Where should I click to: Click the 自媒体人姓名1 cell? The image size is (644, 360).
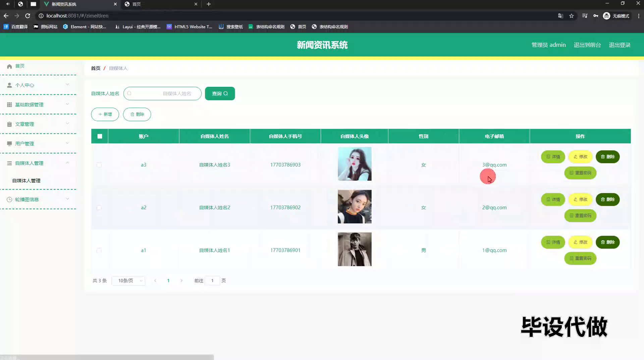tap(215, 250)
